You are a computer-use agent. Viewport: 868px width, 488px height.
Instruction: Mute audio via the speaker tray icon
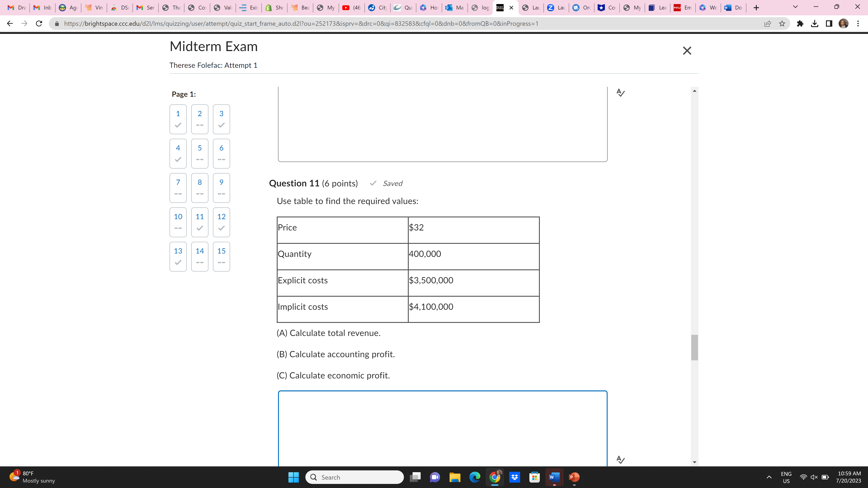(814, 477)
